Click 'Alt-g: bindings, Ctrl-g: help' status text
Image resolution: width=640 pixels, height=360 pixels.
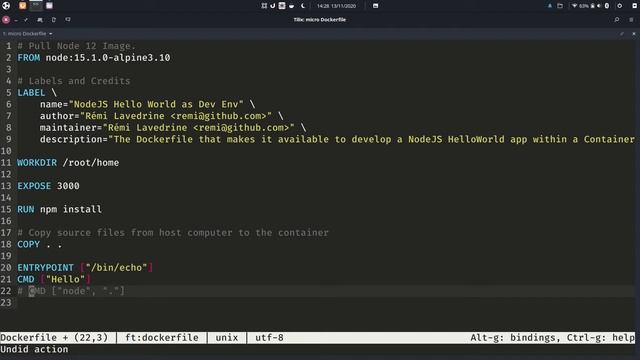click(x=553, y=338)
